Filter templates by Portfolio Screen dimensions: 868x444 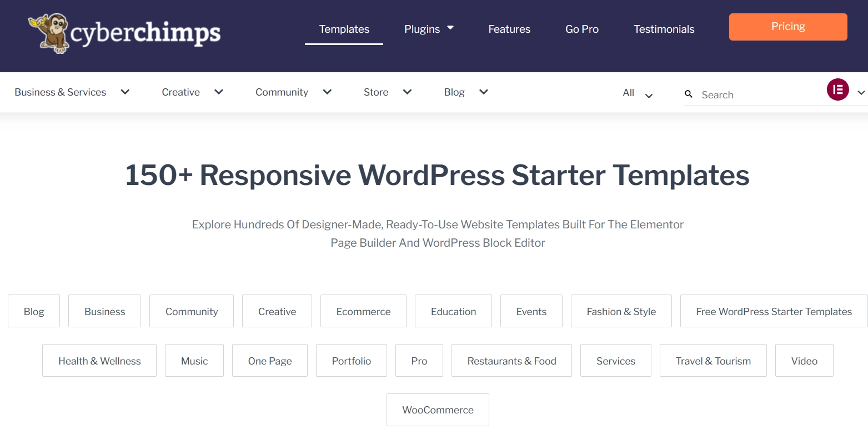pos(352,361)
